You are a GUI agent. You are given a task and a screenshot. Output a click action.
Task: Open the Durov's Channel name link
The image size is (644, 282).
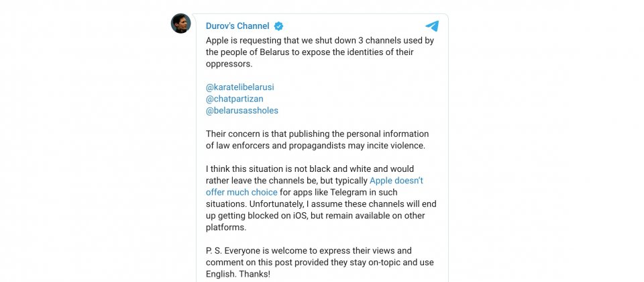tap(237, 26)
